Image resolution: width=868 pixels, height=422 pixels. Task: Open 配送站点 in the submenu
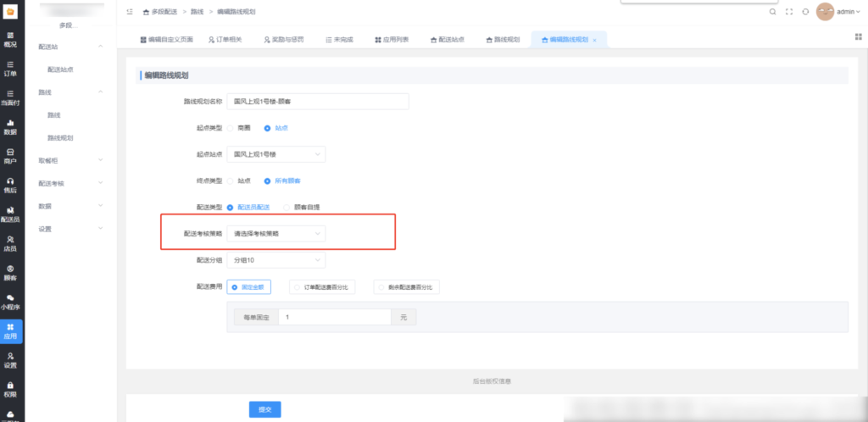tap(60, 69)
